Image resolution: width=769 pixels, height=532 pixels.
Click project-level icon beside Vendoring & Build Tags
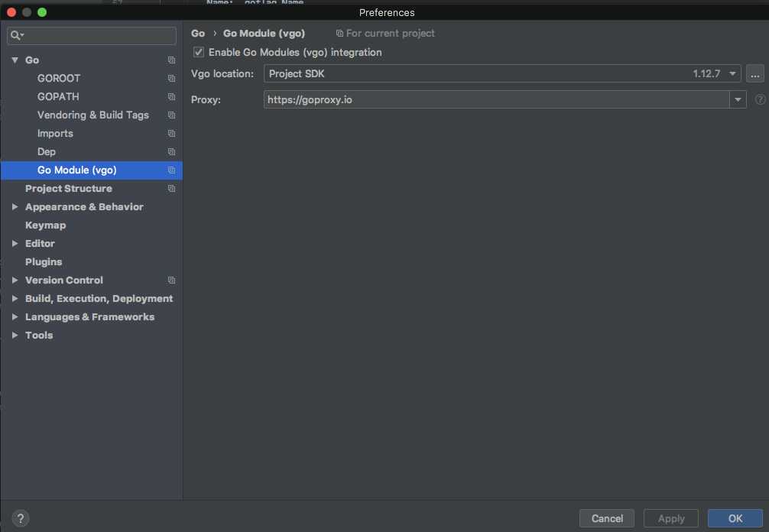pos(171,115)
